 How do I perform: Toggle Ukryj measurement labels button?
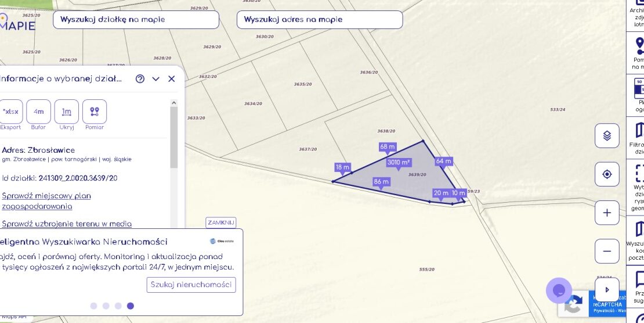67,112
